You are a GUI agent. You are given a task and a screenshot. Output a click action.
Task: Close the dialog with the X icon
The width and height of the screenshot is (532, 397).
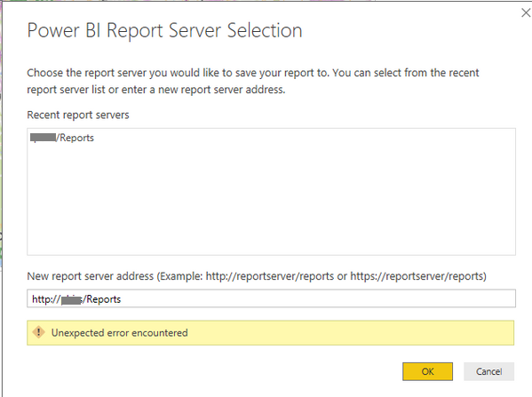coord(526,13)
